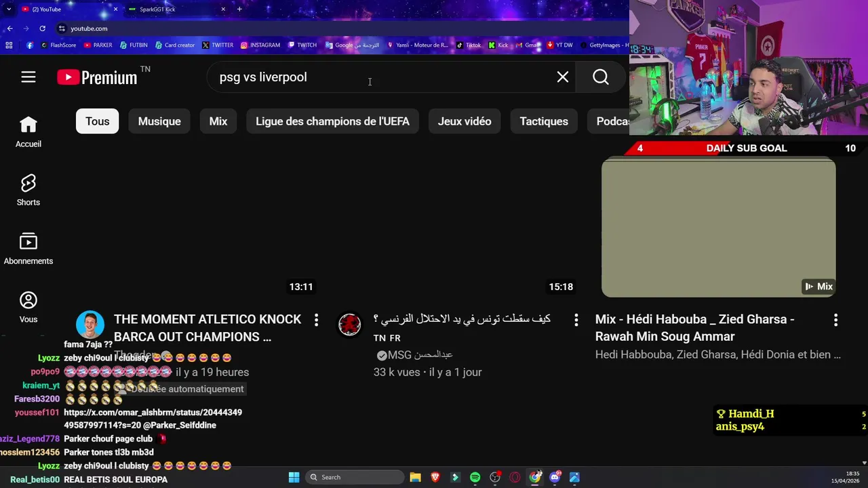Open the FUTBIN bookmark
The height and width of the screenshot is (488, 868).
click(x=134, y=45)
